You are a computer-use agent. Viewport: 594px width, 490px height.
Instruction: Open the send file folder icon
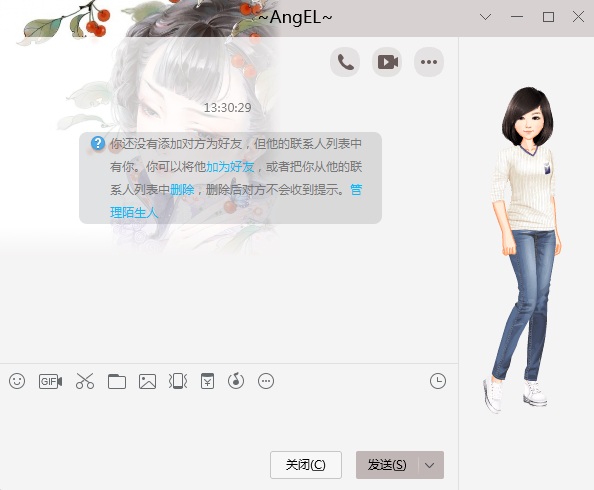pos(117,381)
